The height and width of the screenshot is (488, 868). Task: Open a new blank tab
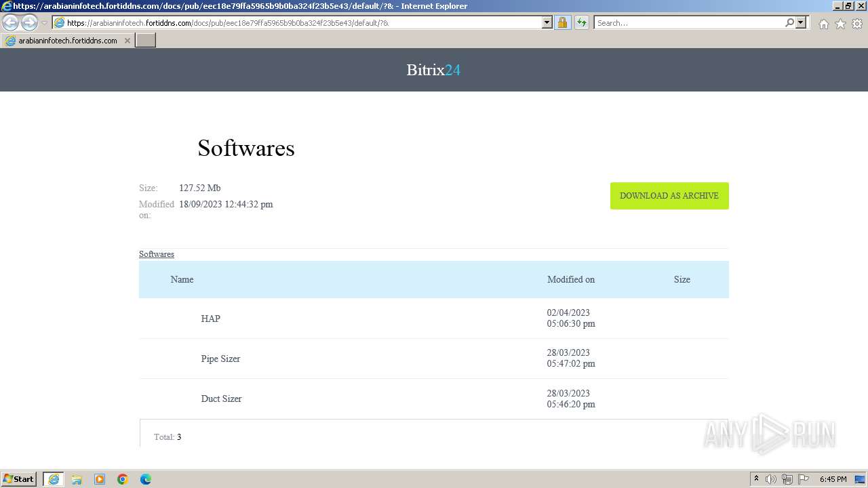click(146, 41)
